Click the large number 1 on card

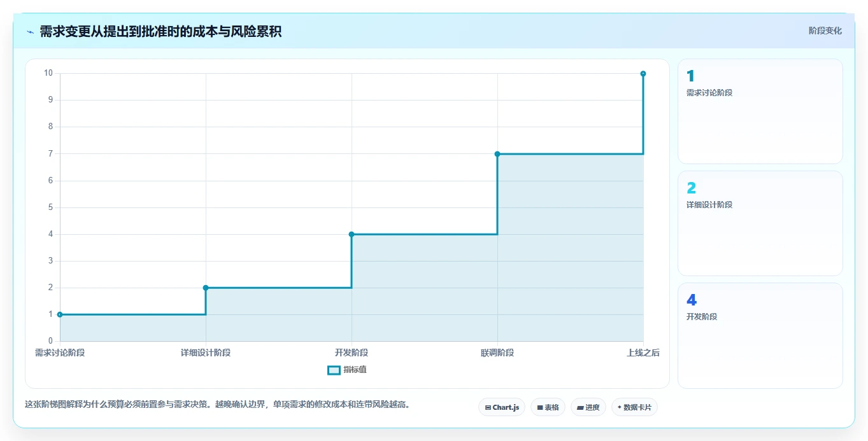[x=690, y=76]
